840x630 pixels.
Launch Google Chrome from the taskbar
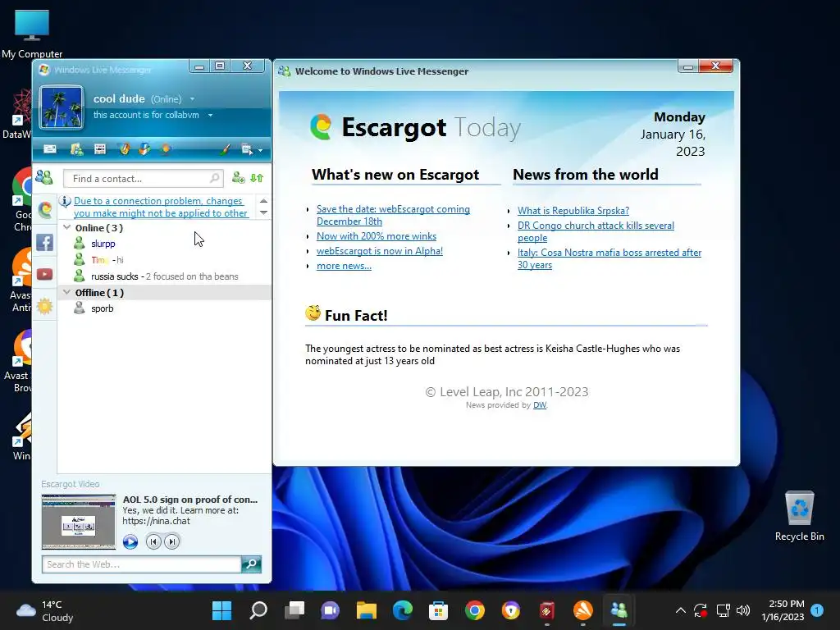pyautogui.click(x=475, y=610)
